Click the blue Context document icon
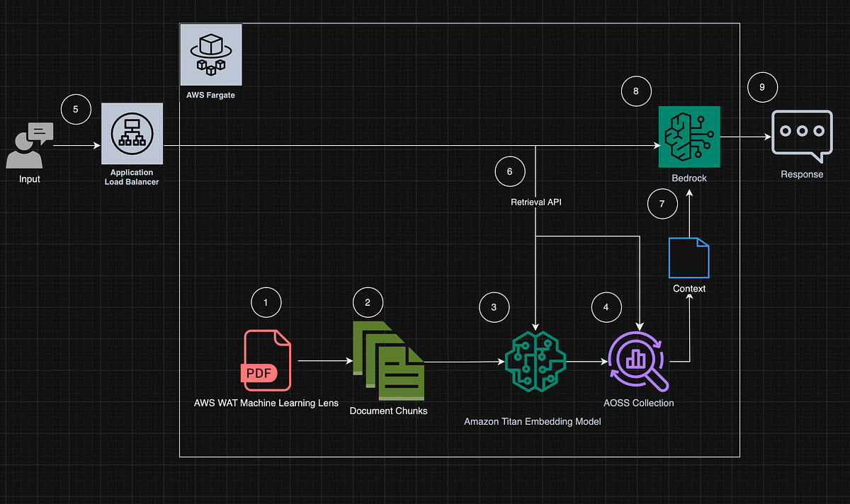Viewport: 850px width, 504px height. pos(688,258)
